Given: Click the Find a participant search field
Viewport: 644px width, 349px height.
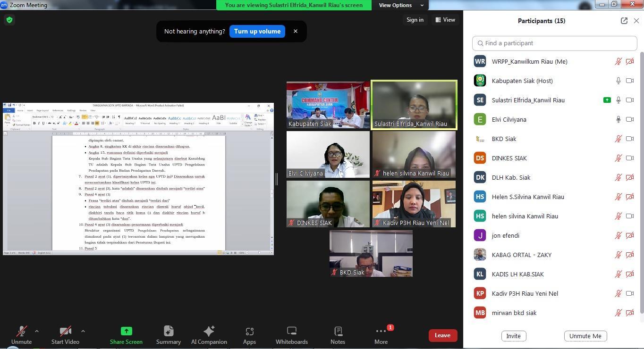Looking at the screenshot, I should (x=555, y=43).
